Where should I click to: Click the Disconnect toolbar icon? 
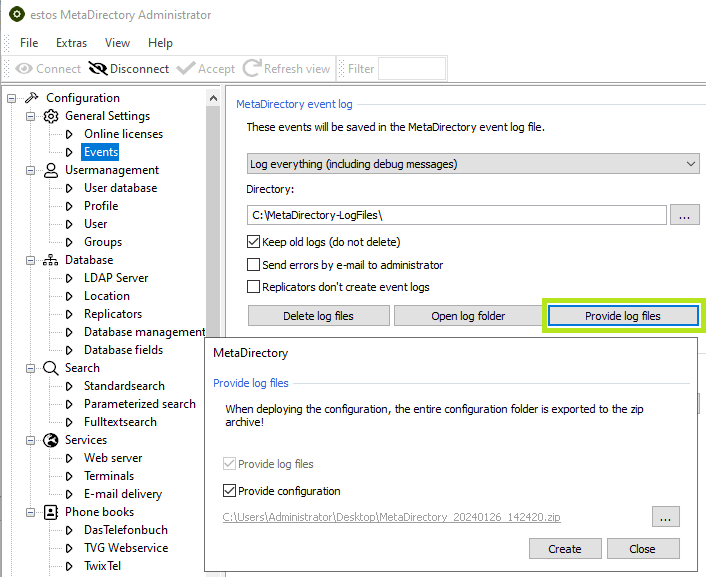pyautogui.click(x=98, y=69)
